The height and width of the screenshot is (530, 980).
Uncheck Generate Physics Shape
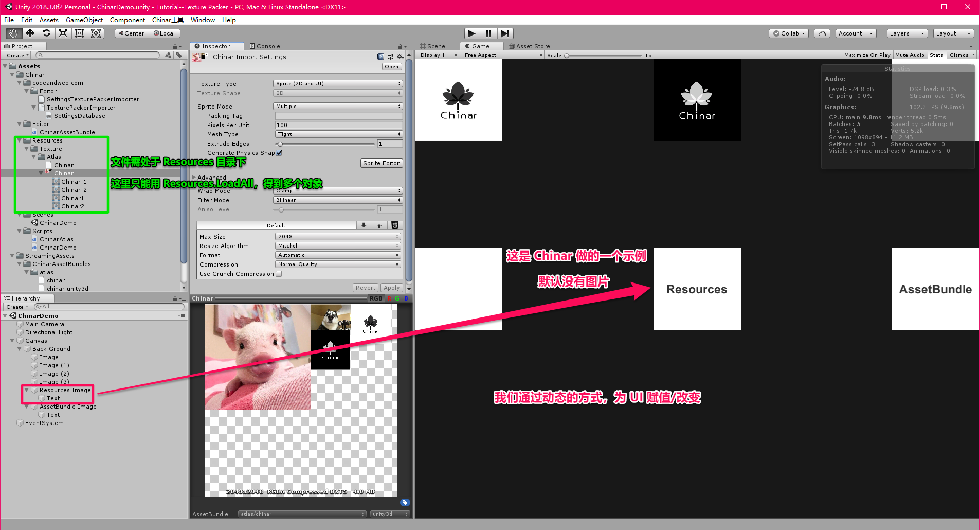click(x=278, y=152)
